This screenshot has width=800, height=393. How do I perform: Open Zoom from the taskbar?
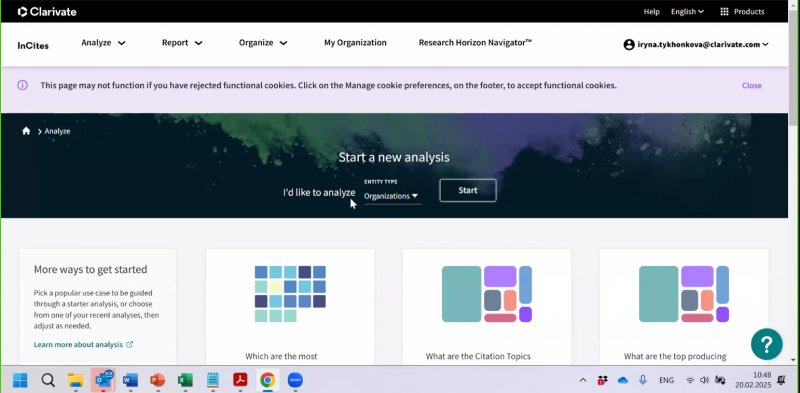pyautogui.click(x=295, y=380)
